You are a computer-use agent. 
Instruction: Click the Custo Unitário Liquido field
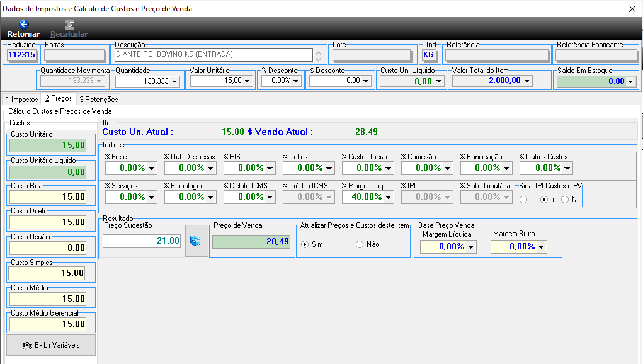click(48, 172)
